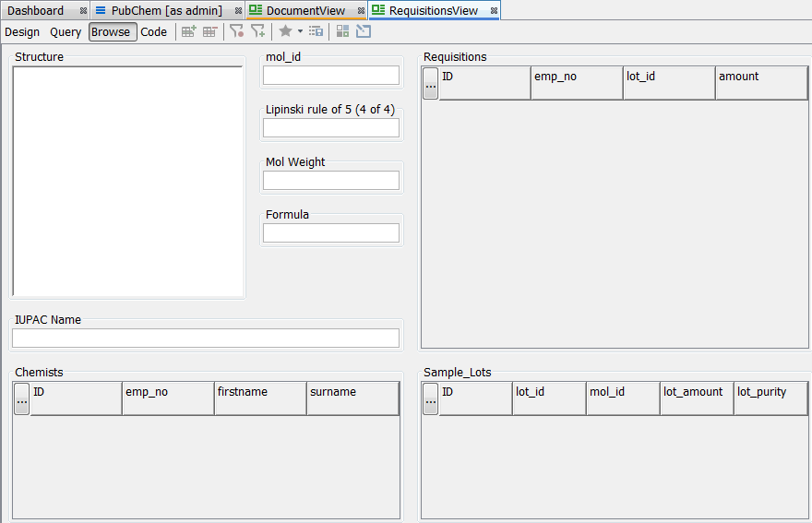Click the add row toolbar icon
The image size is (812, 523).
click(x=188, y=31)
